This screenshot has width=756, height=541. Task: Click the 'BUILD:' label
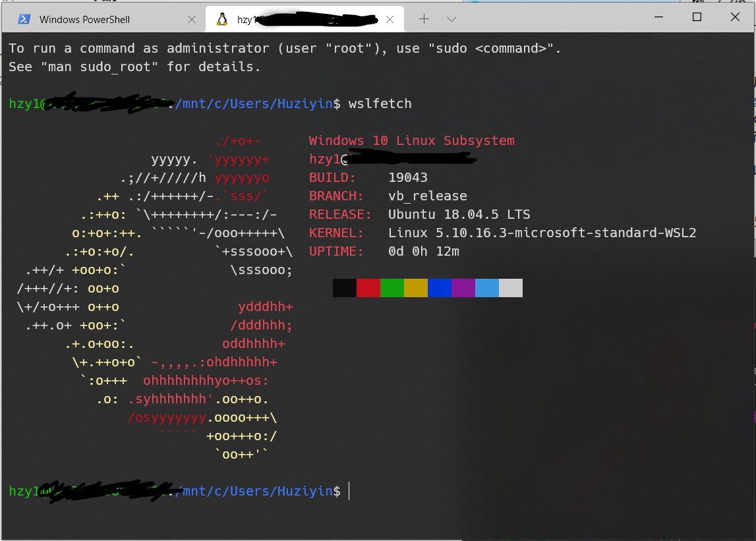click(332, 177)
